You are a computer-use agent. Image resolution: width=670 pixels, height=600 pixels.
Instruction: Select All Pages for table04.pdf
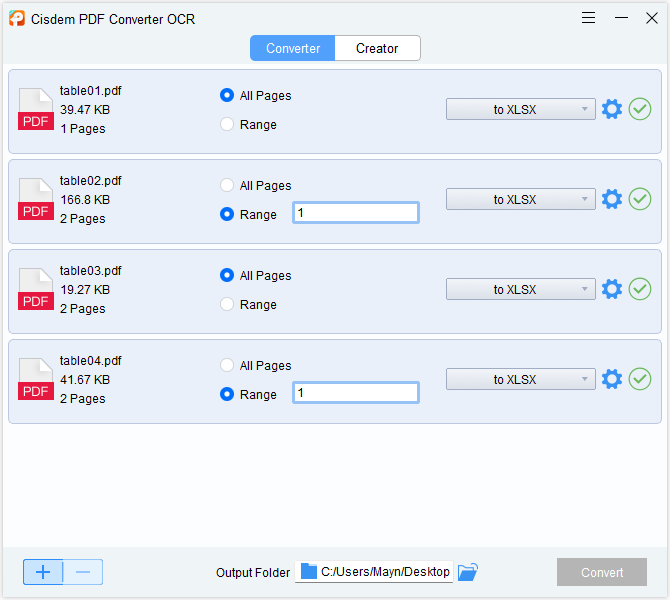click(x=256, y=365)
